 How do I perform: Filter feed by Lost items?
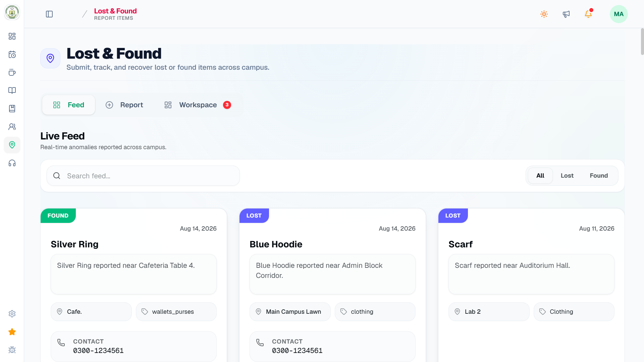tap(567, 176)
